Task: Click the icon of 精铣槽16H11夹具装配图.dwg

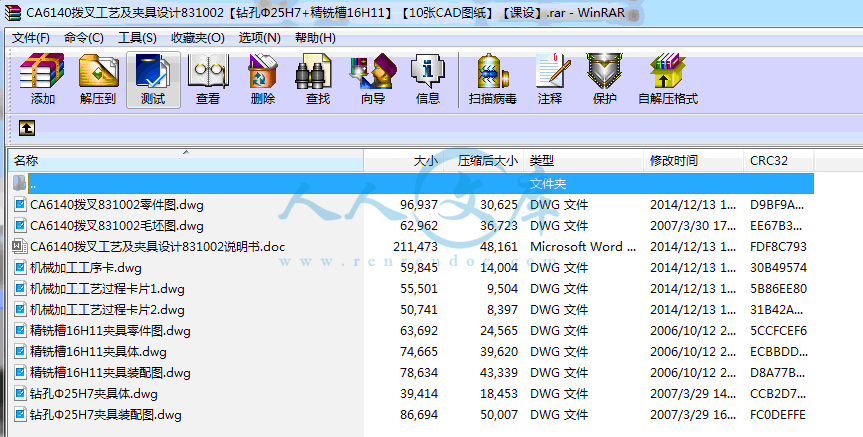Action: 20,372
